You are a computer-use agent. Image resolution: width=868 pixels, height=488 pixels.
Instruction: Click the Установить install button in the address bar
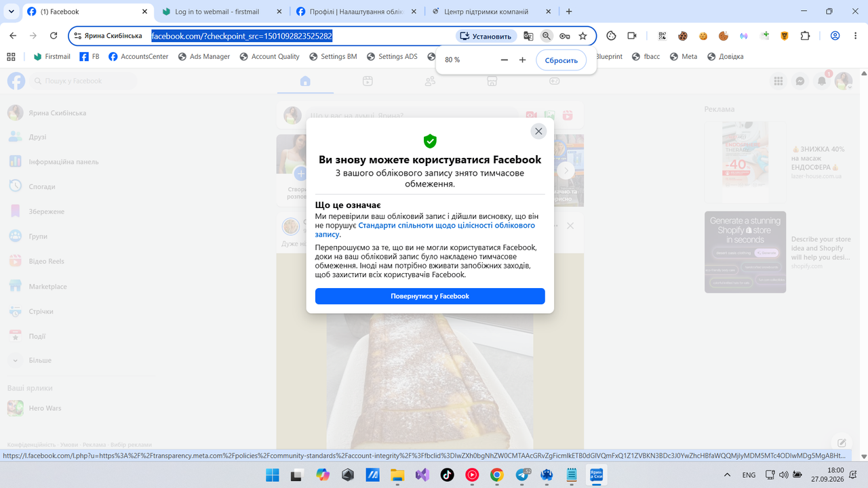click(x=486, y=36)
